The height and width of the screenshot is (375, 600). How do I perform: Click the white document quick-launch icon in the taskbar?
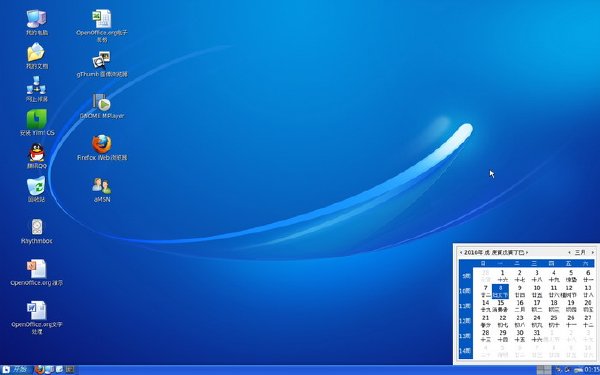(x=59, y=370)
